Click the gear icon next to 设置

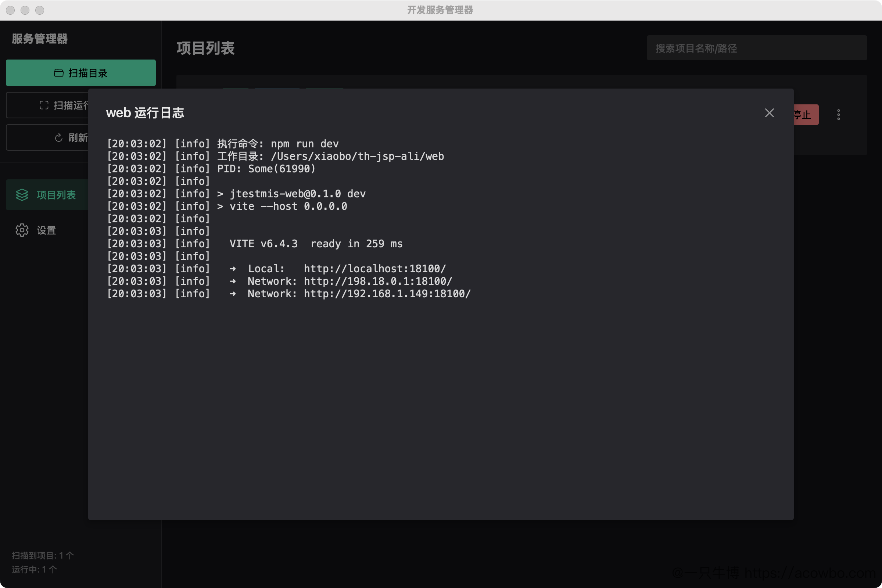pyautogui.click(x=22, y=230)
